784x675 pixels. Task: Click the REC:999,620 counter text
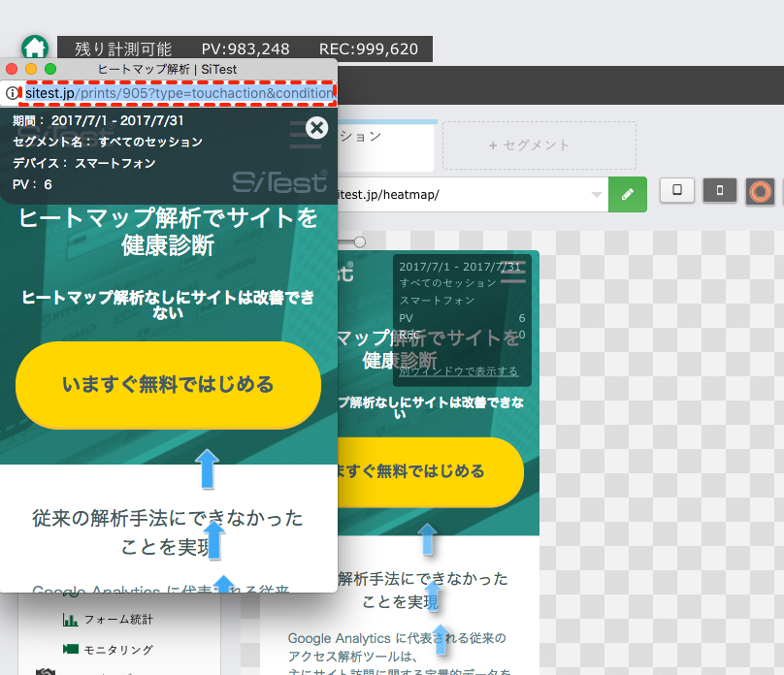point(369,48)
